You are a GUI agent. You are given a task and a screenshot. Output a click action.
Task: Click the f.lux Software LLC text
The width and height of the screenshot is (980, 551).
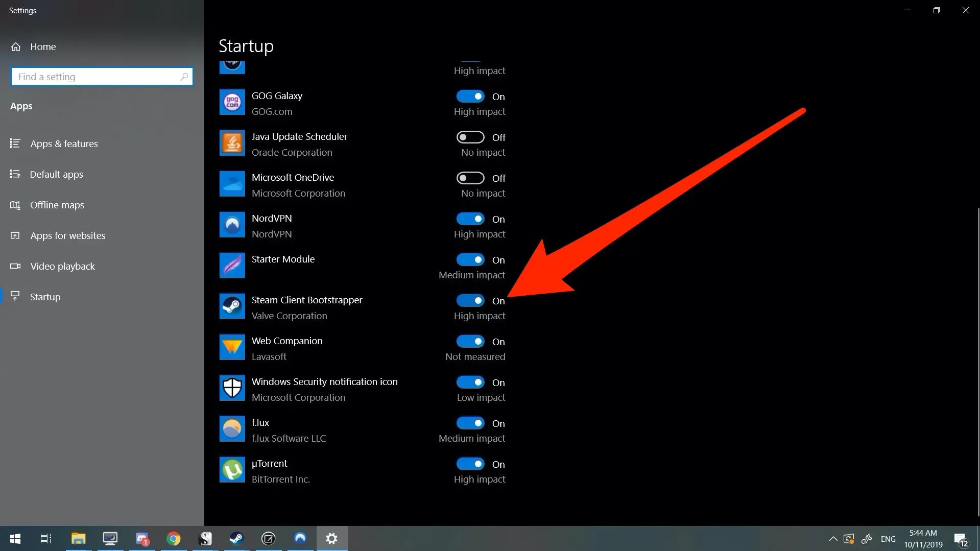[x=289, y=438]
